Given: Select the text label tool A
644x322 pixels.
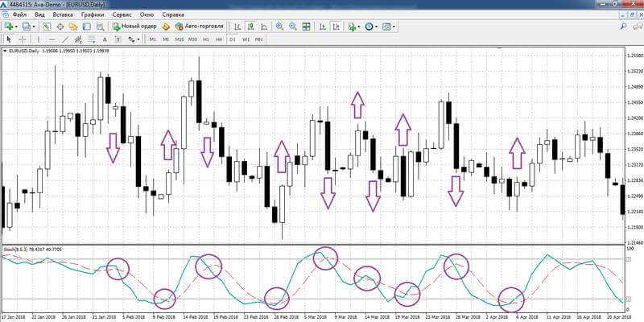Looking at the screenshot, I should point(105,39).
